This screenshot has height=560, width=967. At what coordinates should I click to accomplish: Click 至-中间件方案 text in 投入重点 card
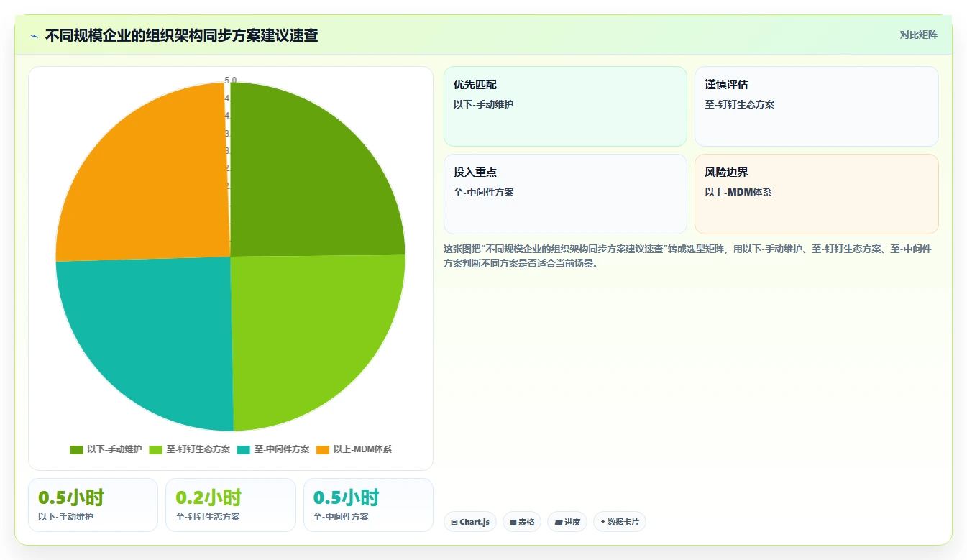[x=483, y=192]
